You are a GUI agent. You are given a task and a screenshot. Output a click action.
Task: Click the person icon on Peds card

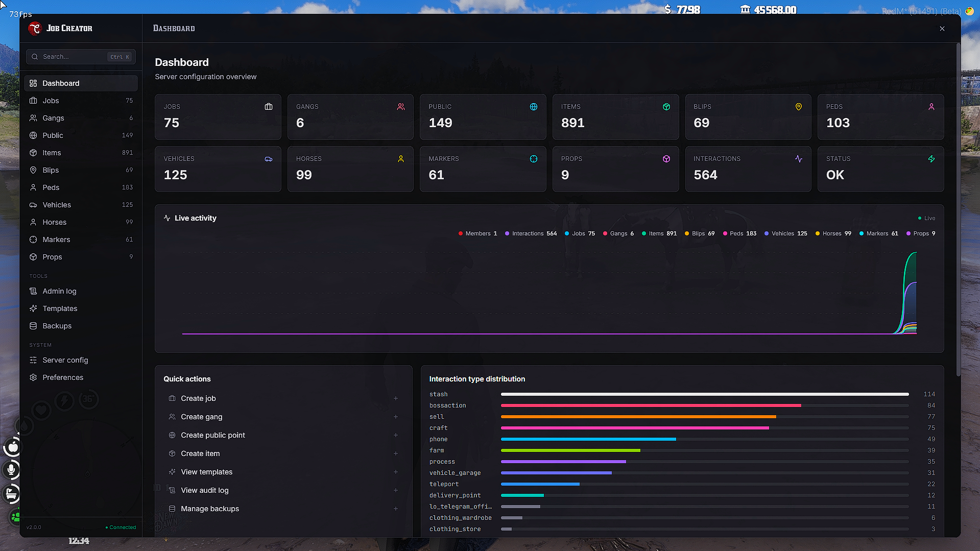(931, 107)
